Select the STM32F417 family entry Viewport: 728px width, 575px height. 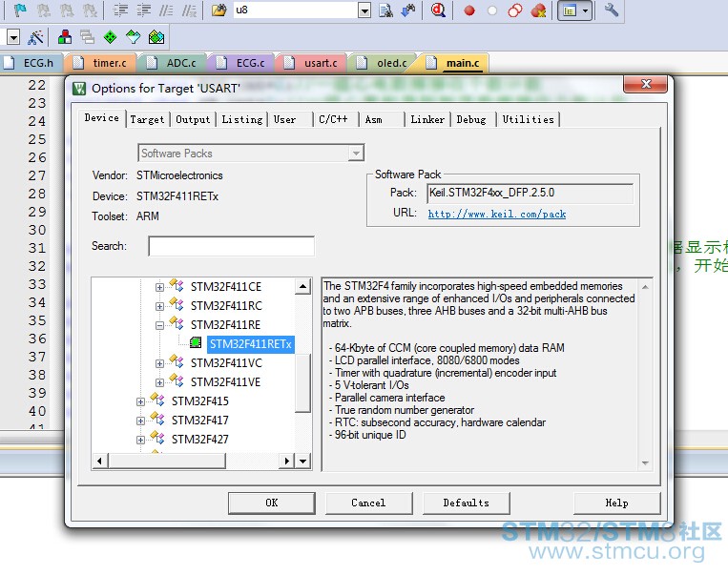200,421
